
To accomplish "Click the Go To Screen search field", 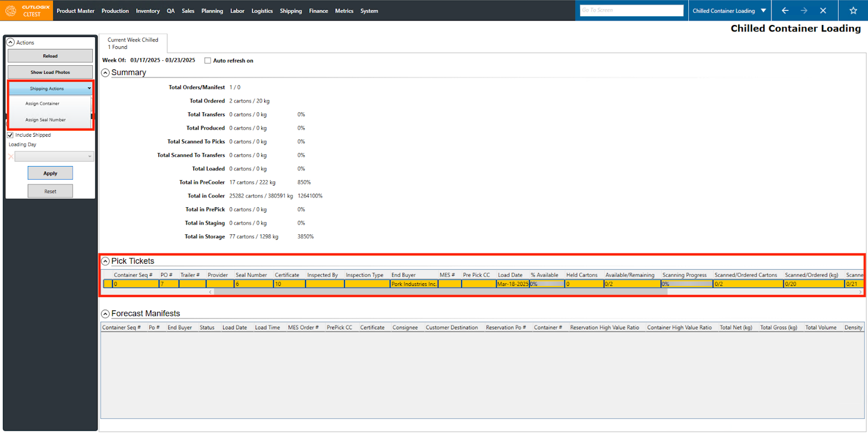I will pyautogui.click(x=631, y=10).
